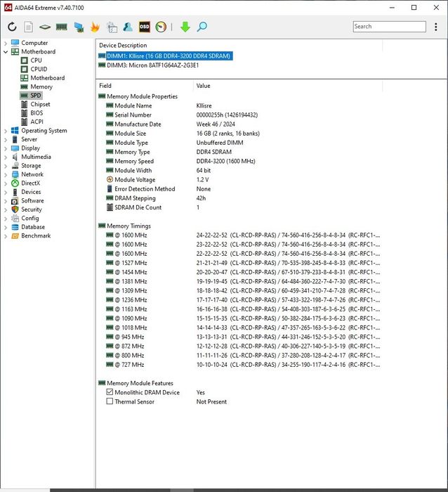Select the Database category
448x492 pixels.
click(28, 227)
